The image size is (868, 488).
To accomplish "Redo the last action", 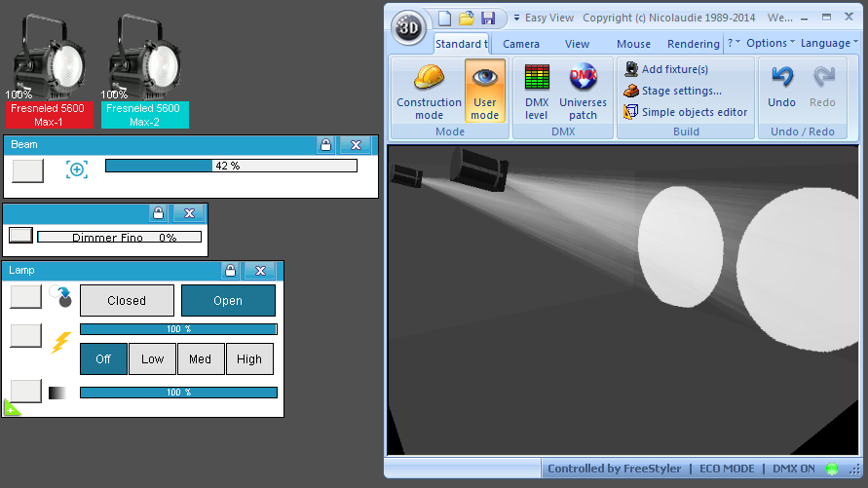I will (822, 88).
